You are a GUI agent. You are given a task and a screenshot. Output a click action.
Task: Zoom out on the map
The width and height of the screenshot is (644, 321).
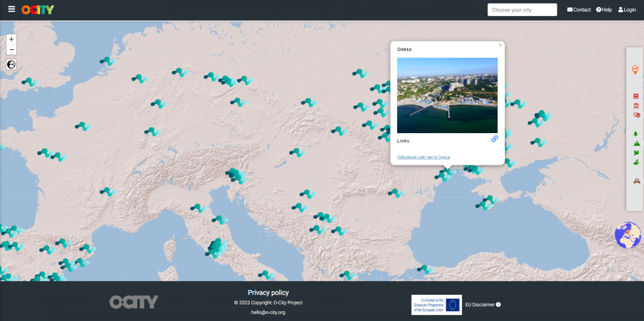[11, 50]
